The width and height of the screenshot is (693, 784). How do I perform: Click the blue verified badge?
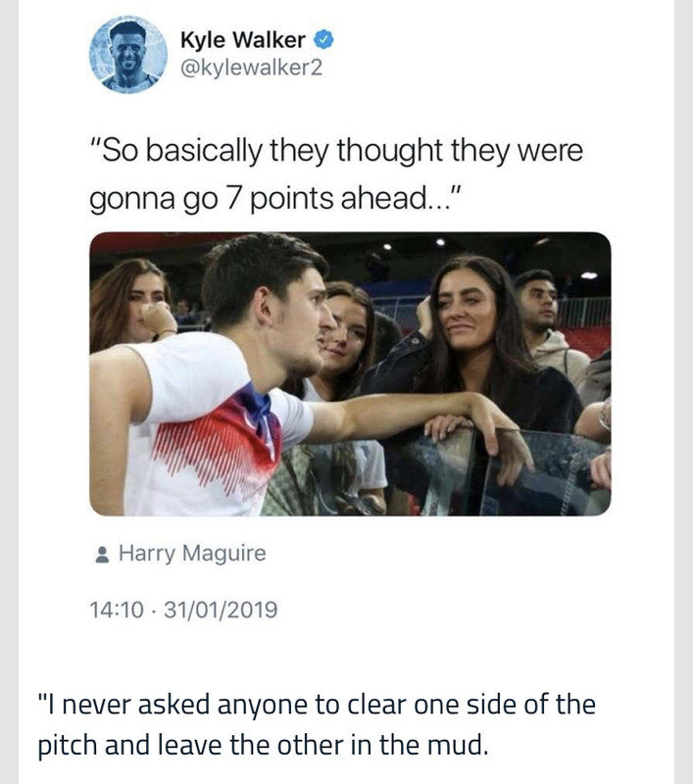[324, 40]
